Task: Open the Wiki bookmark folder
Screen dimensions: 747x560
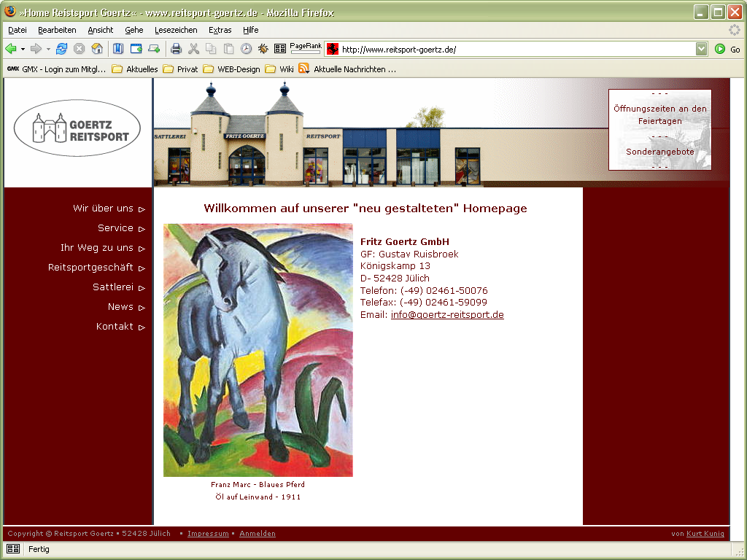Action: (279, 69)
